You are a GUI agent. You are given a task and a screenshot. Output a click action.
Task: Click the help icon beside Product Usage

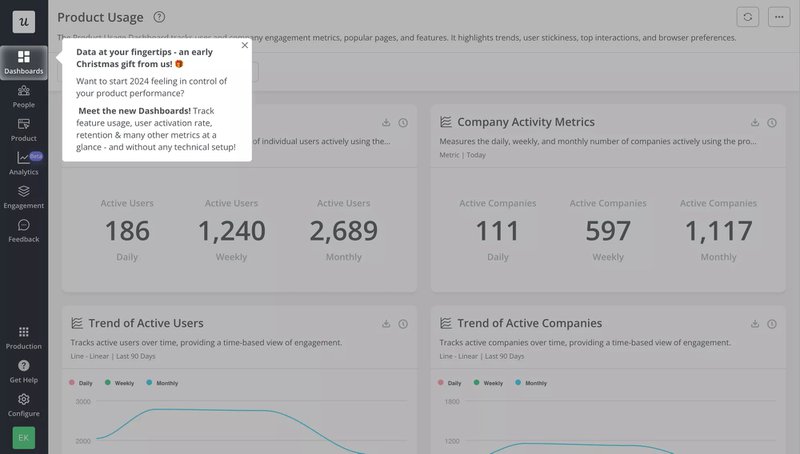[x=160, y=17]
